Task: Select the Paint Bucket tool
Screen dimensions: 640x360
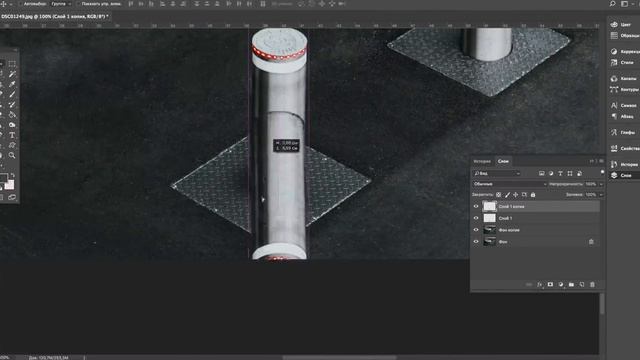Action: (x=12, y=115)
